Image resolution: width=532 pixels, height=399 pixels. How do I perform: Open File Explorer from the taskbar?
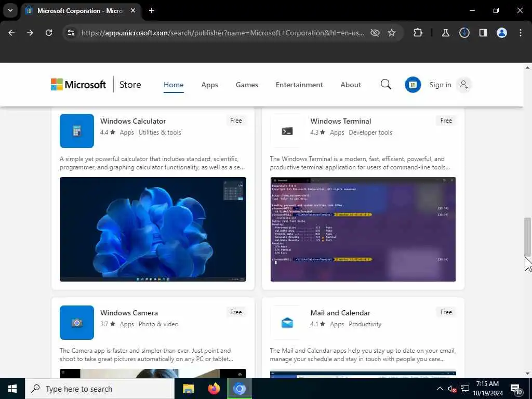[188, 389]
